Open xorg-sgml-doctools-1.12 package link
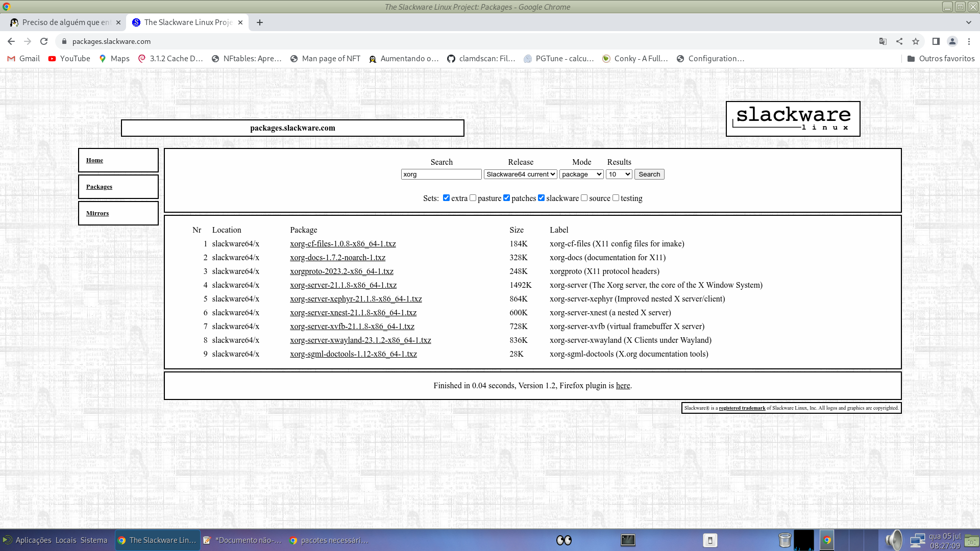 (353, 354)
